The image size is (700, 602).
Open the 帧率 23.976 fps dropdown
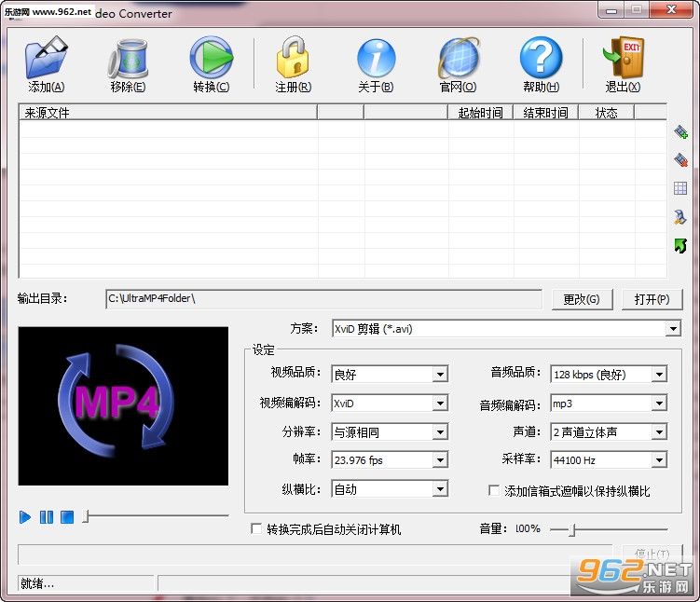pos(440,460)
